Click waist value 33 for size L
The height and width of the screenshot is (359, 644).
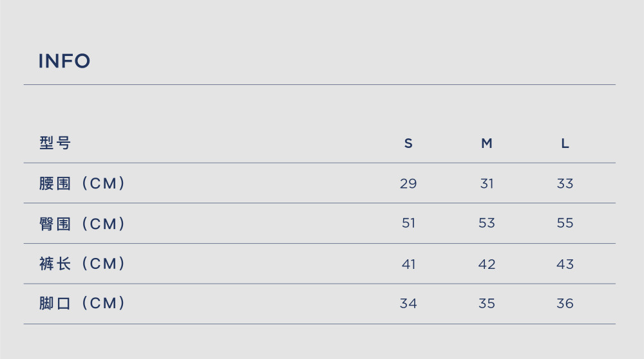[565, 183]
